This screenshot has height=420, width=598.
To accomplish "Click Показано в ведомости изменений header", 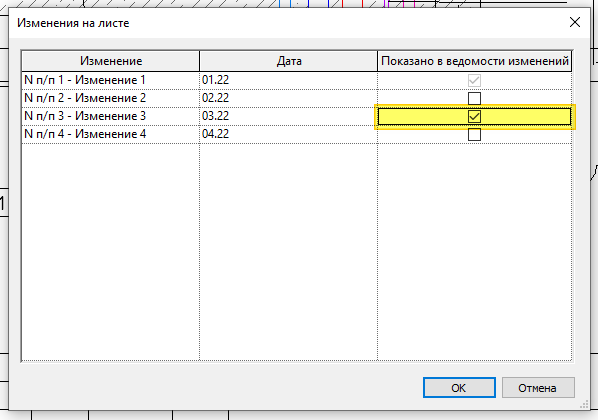I will coord(475,61).
